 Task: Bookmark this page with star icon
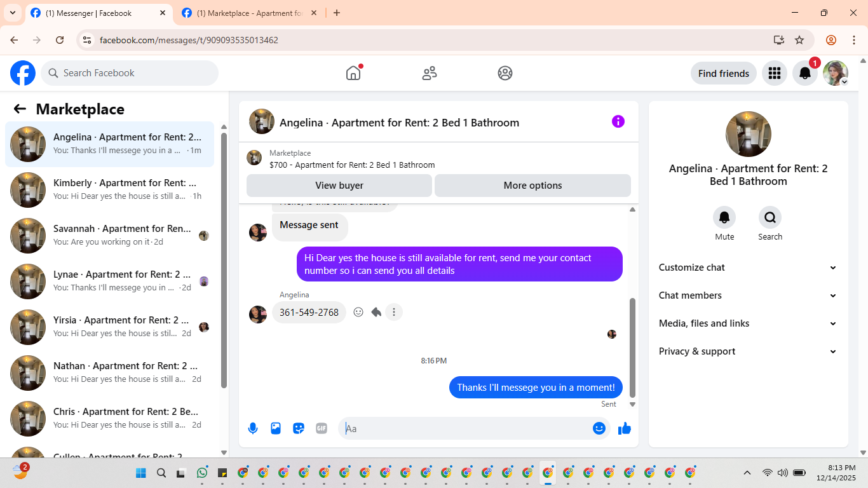[799, 40]
